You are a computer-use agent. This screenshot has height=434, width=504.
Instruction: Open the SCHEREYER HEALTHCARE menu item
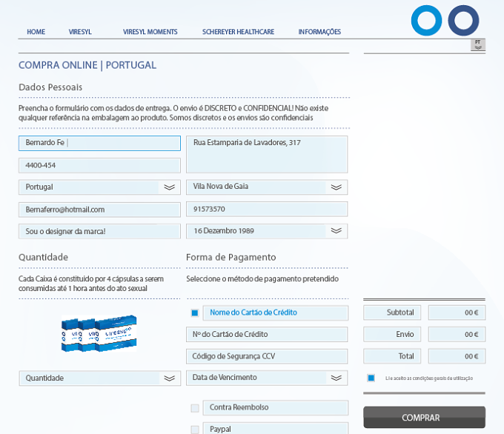pos(238,32)
